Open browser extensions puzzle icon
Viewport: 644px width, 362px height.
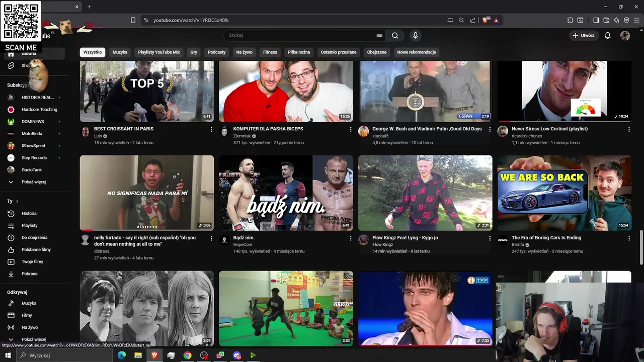click(570, 20)
